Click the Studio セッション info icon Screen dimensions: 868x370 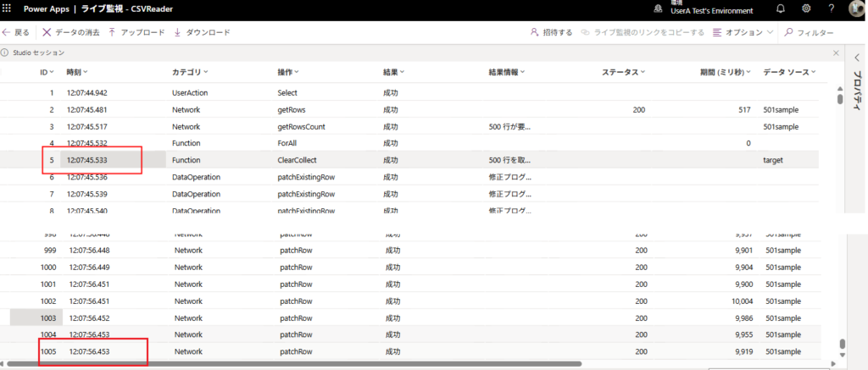point(5,52)
